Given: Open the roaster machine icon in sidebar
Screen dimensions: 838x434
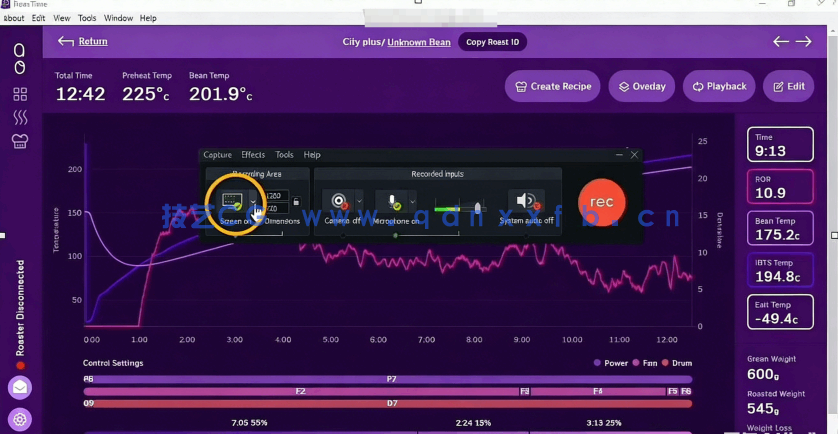Looking at the screenshot, I should point(19,141).
